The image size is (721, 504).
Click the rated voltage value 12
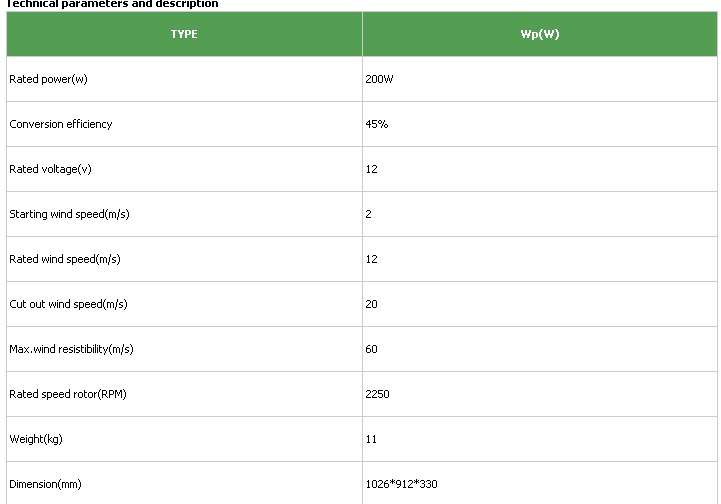point(372,169)
